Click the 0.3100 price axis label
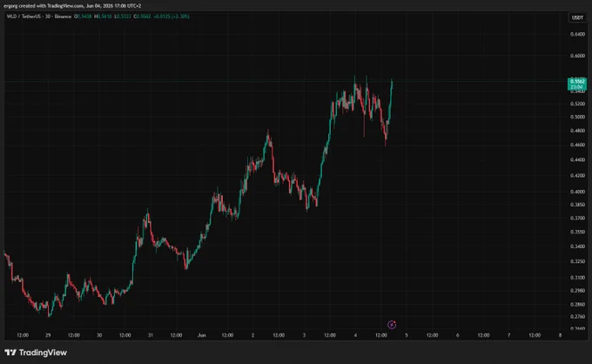592x364 pixels. (x=577, y=278)
